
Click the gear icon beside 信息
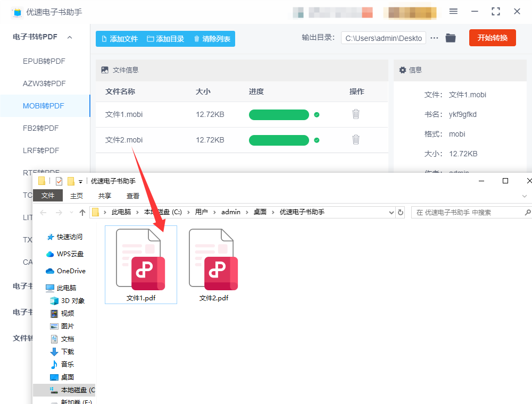coord(402,70)
